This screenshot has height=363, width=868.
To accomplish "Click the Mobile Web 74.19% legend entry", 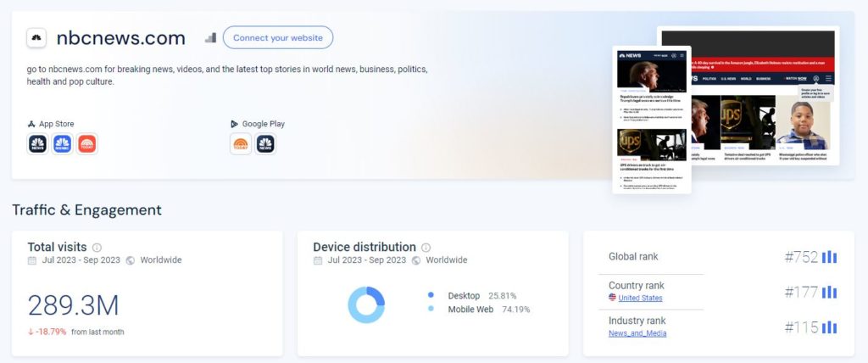I will point(489,310).
